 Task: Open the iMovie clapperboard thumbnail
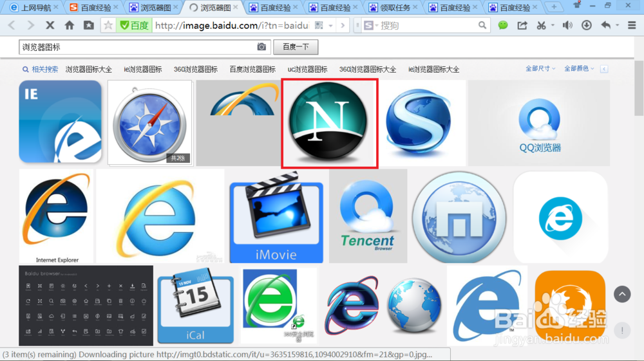point(276,217)
